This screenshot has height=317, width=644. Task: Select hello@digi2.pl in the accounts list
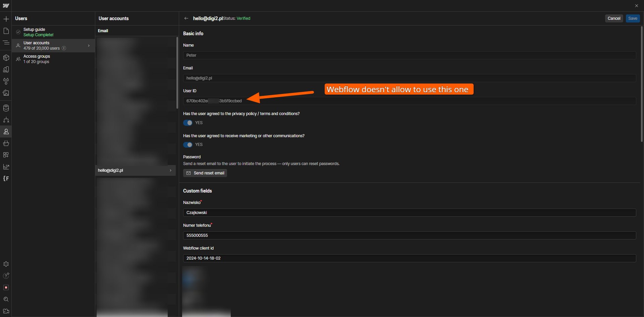click(136, 170)
